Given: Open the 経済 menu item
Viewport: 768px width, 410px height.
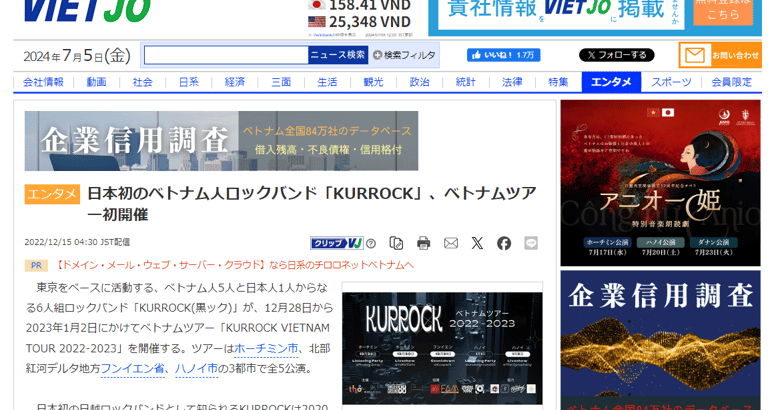Looking at the screenshot, I should 235,82.
